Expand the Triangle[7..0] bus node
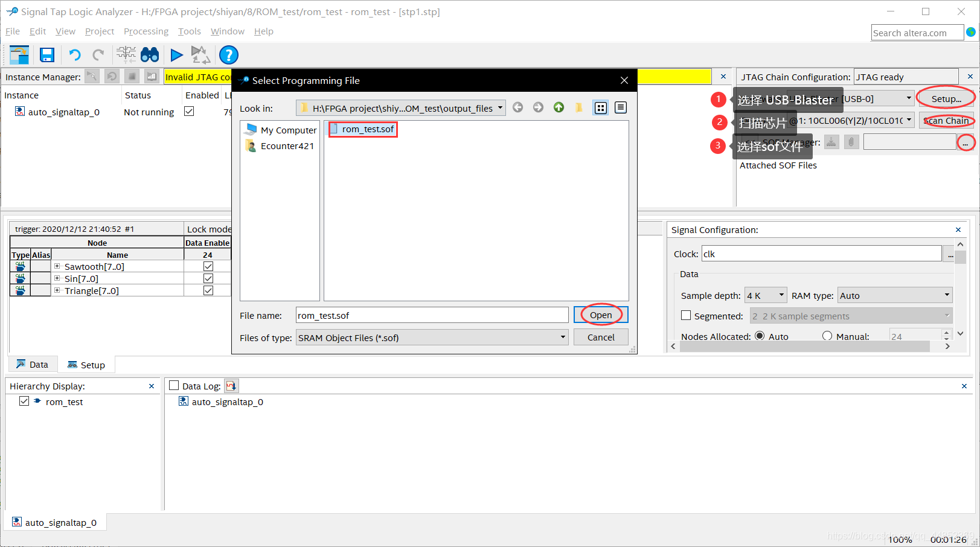This screenshot has width=980, height=547. click(57, 290)
